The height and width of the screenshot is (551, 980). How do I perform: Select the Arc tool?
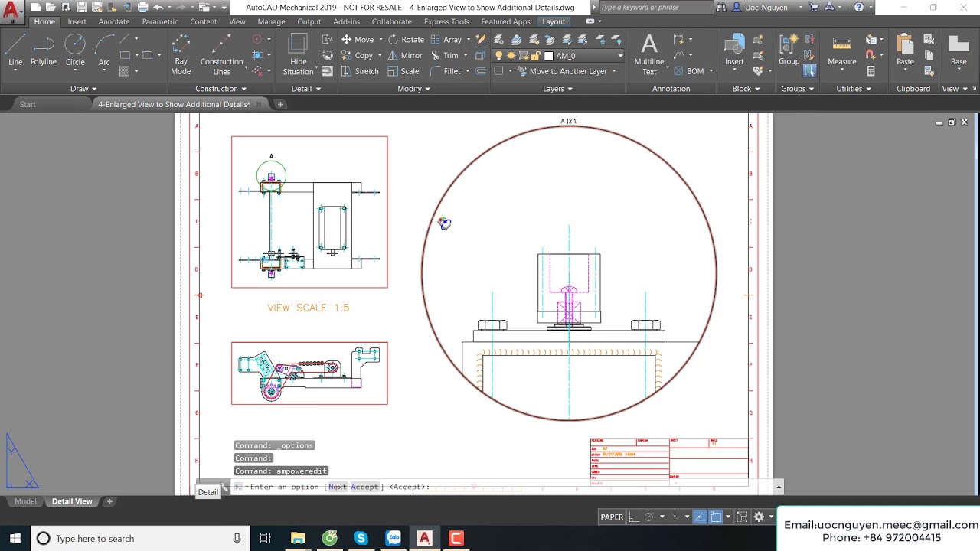[x=104, y=51]
